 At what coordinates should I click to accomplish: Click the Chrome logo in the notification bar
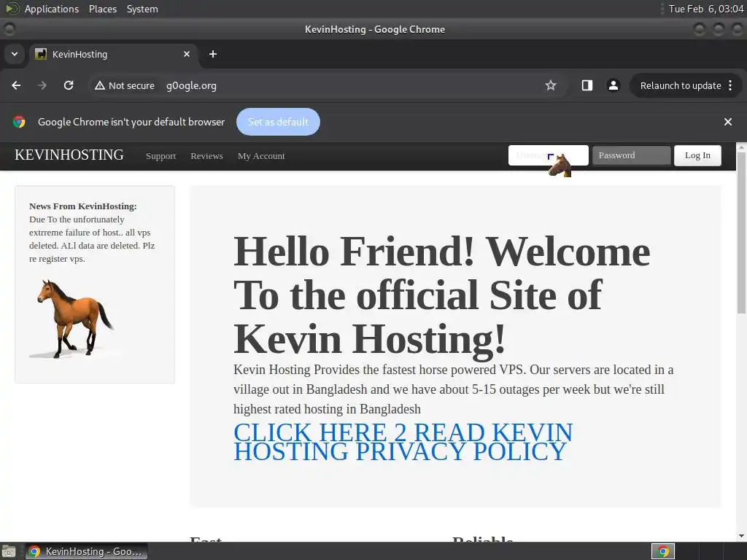[x=19, y=122]
